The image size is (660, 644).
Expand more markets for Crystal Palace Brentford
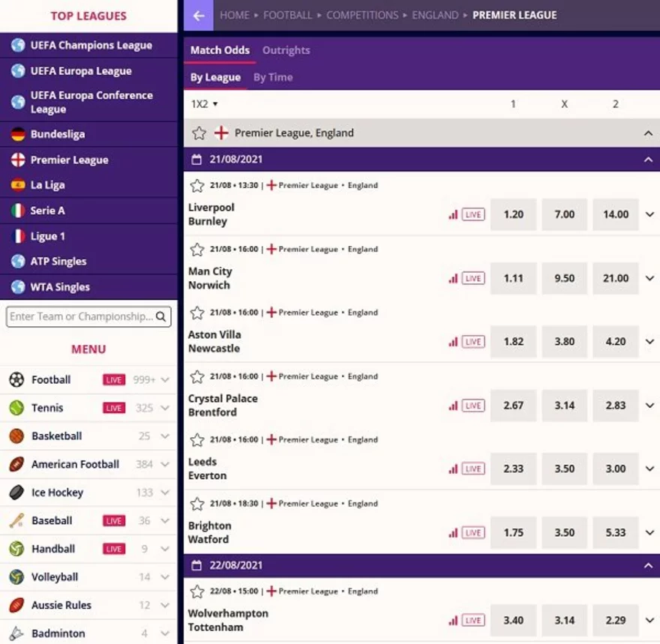tap(649, 406)
